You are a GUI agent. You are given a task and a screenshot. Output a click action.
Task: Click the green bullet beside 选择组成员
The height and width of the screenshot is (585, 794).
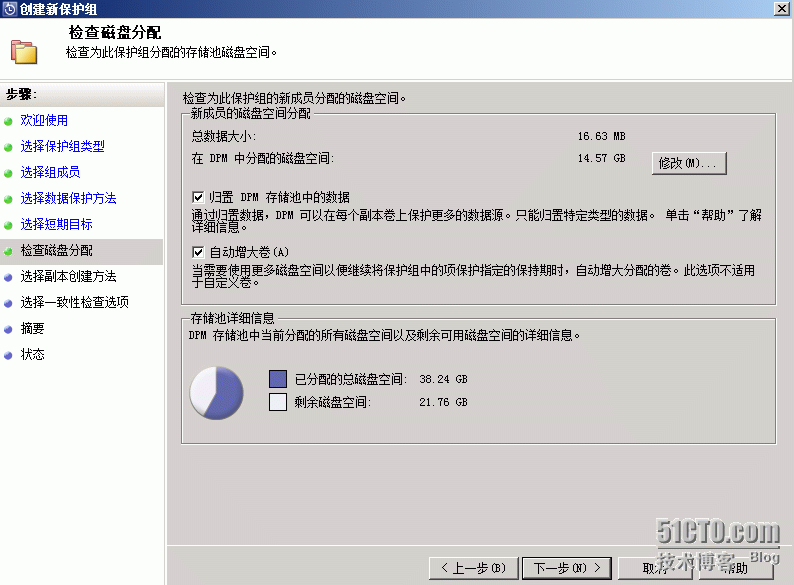pos(8,173)
